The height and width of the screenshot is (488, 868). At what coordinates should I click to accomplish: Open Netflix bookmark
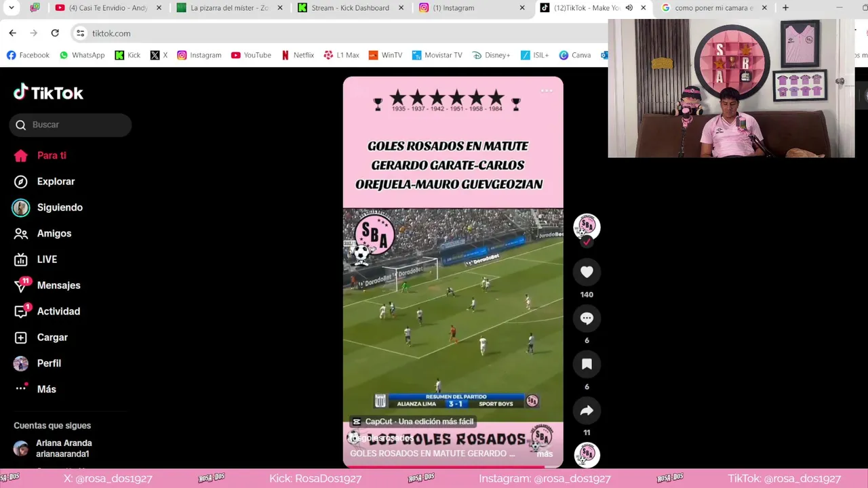click(298, 55)
